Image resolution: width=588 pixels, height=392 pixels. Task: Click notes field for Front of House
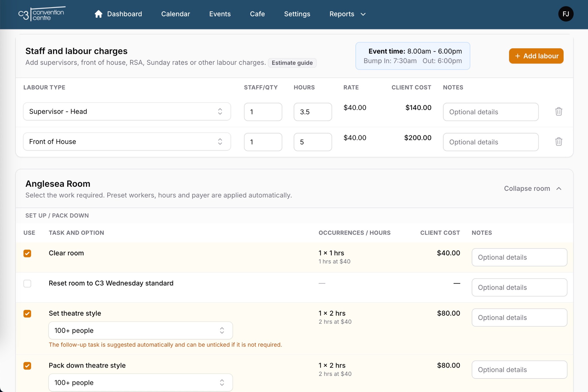click(491, 142)
